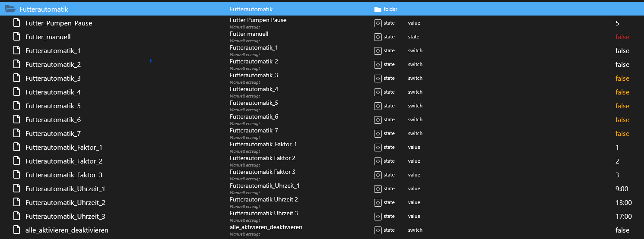The width and height of the screenshot is (644, 239).
Task: Click the state type icon for Futterautomatik_1
Action: 378,50
